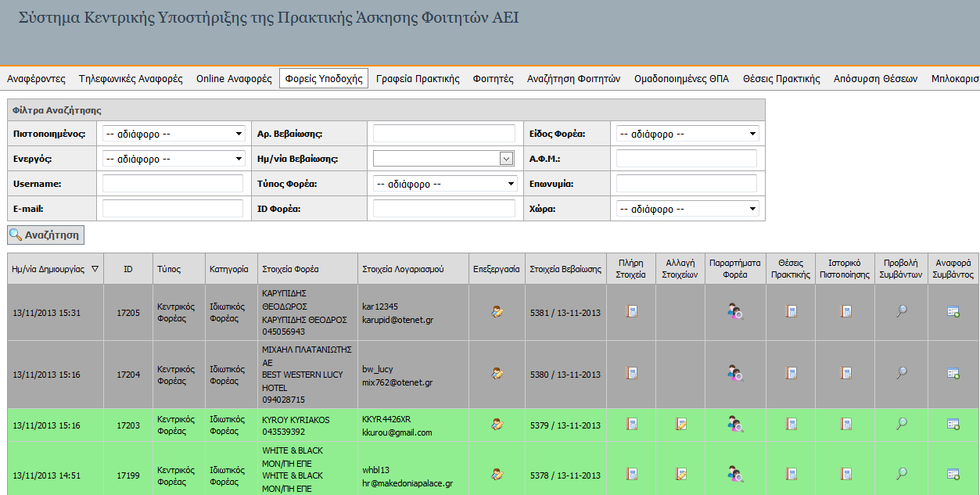
Task: Open provider branches icon for ID 17203
Action: [x=735, y=425]
